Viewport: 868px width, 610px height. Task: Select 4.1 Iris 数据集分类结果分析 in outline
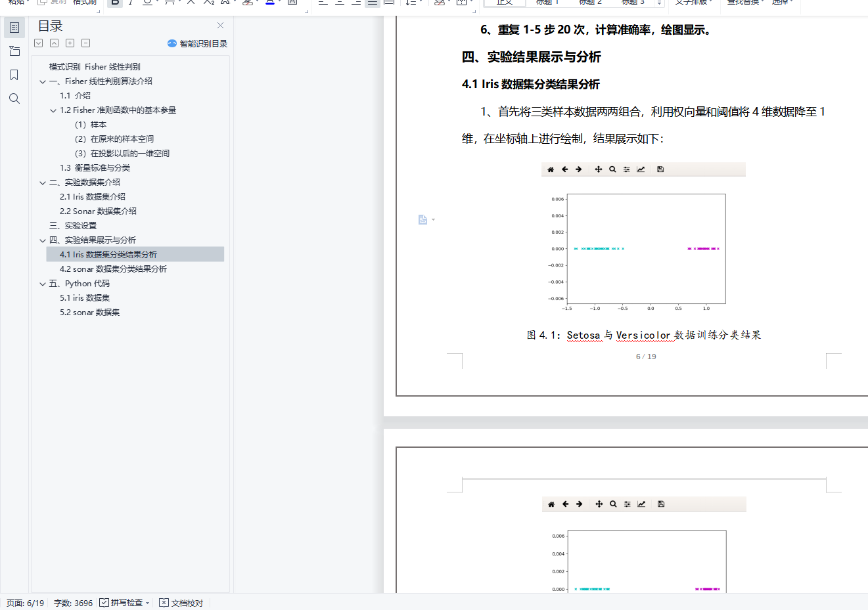(135, 255)
